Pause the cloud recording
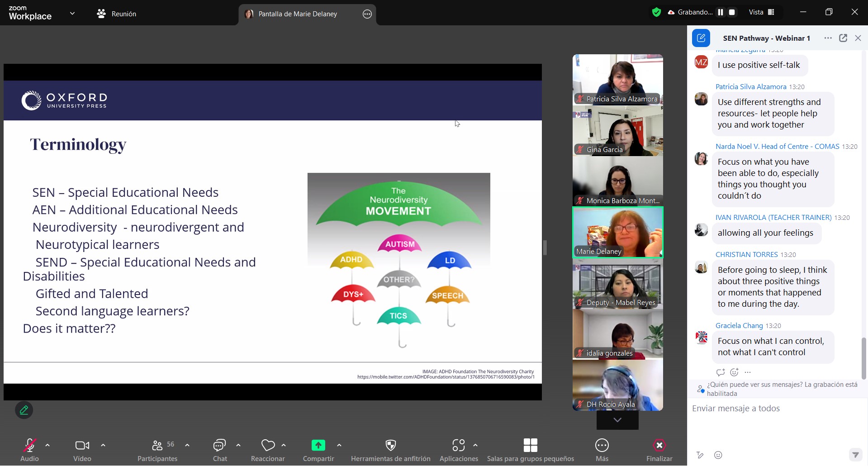This screenshot has height=466, width=868. coord(721,12)
